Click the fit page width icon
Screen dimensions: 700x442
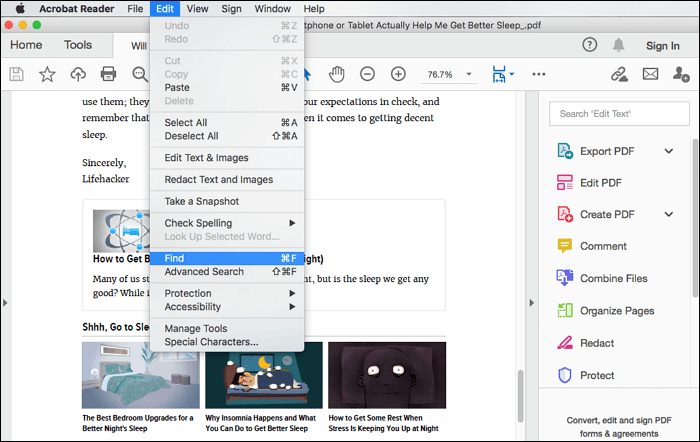point(499,74)
